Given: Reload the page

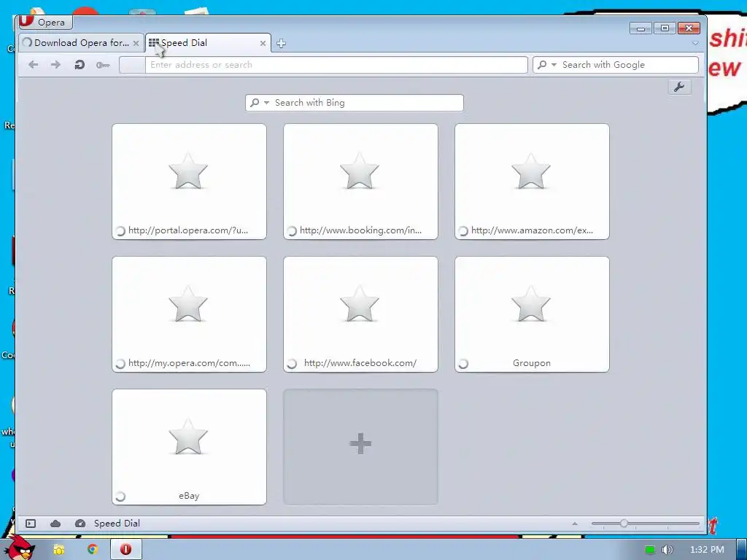Looking at the screenshot, I should (x=80, y=65).
